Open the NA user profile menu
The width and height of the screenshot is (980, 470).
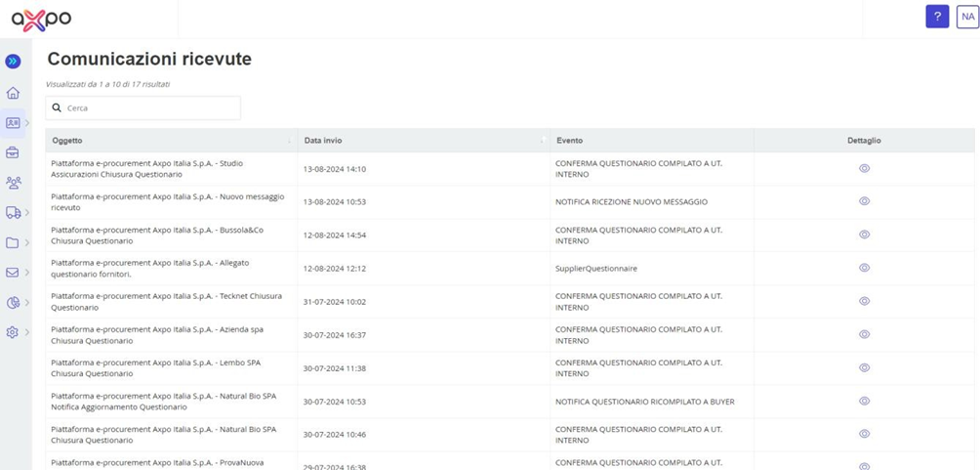point(967,17)
